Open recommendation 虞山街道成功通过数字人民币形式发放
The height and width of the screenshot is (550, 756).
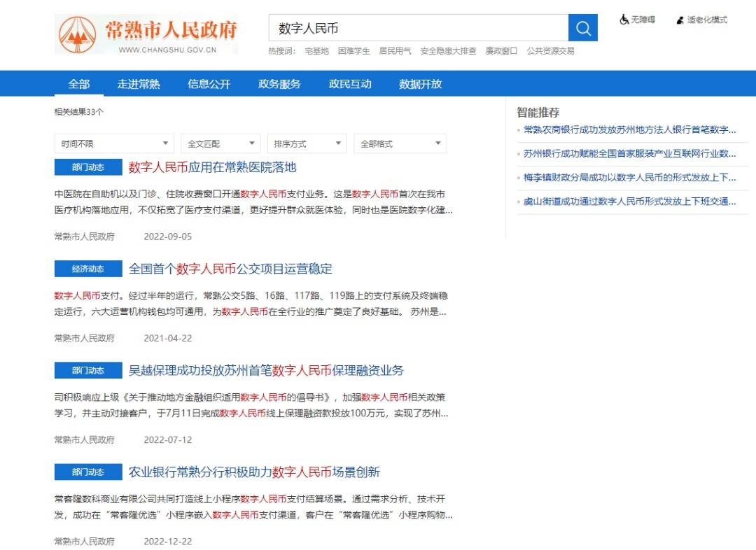click(630, 202)
